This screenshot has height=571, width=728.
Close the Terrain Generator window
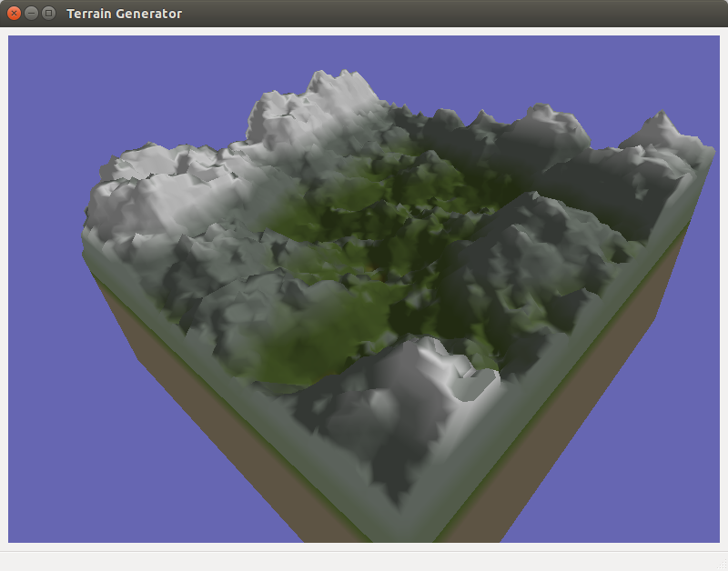coord(14,14)
